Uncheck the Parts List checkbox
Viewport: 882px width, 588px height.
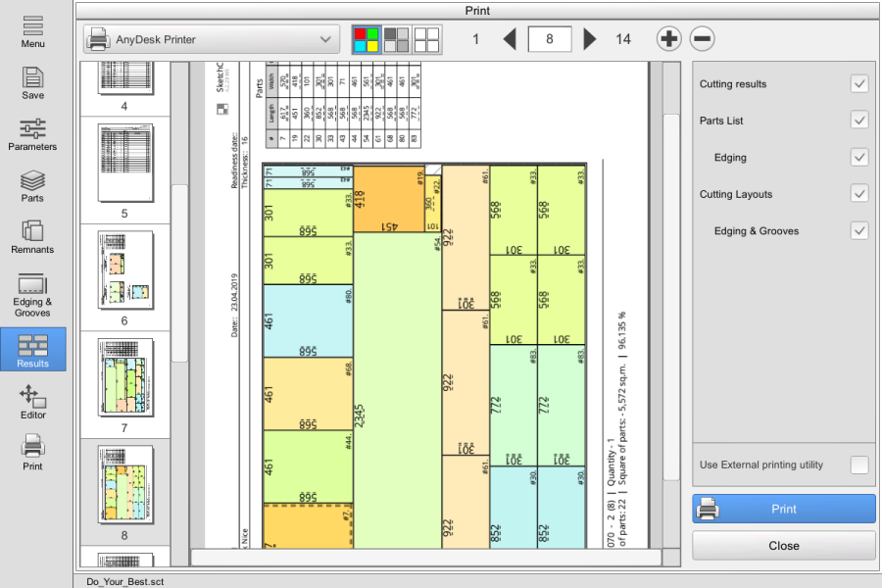pos(859,121)
